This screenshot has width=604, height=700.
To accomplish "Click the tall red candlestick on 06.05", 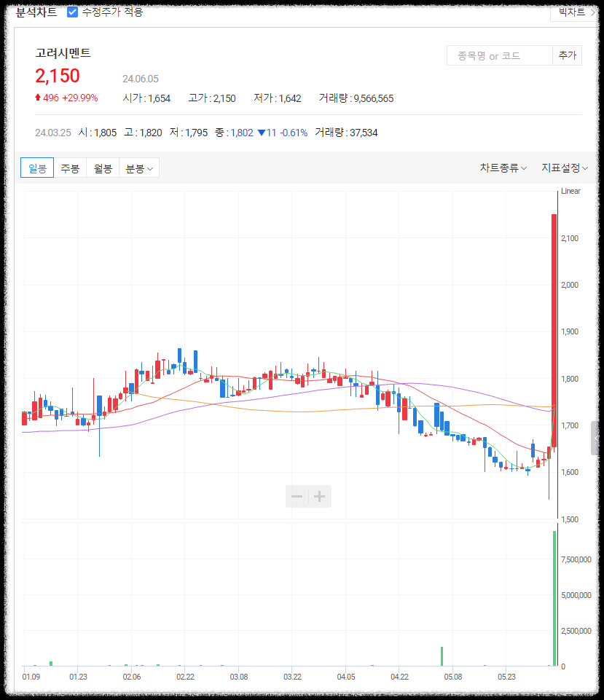I will (x=554, y=331).
